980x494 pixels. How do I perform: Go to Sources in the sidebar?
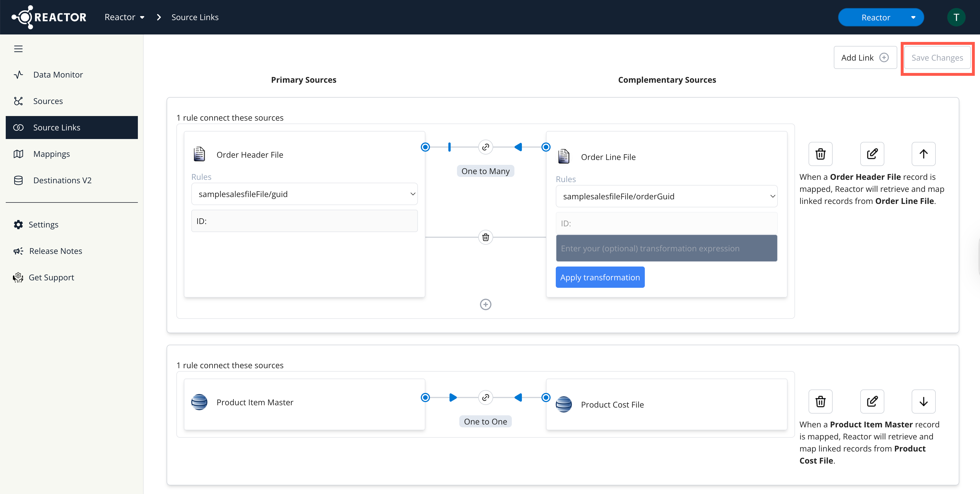[72, 101]
